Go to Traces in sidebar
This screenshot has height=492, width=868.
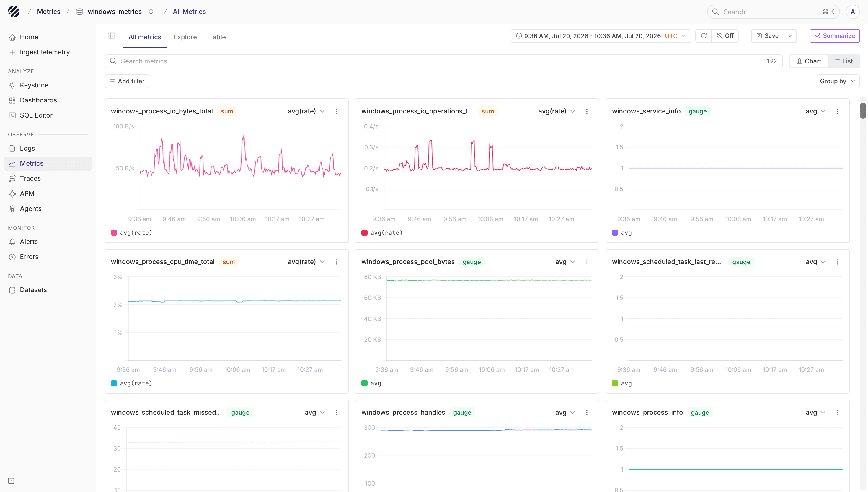tap(48, 178)
